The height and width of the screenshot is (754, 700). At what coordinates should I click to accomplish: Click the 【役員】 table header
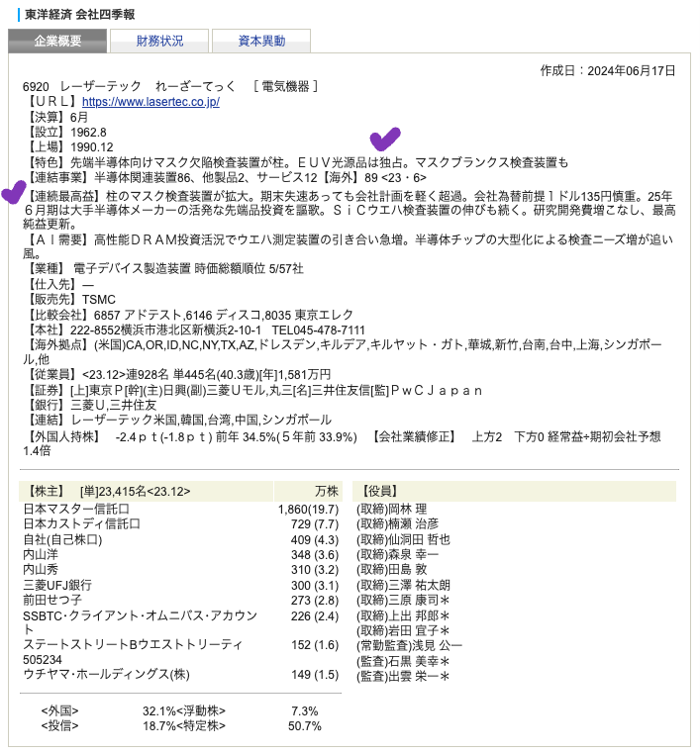click(x=514, y=491)
